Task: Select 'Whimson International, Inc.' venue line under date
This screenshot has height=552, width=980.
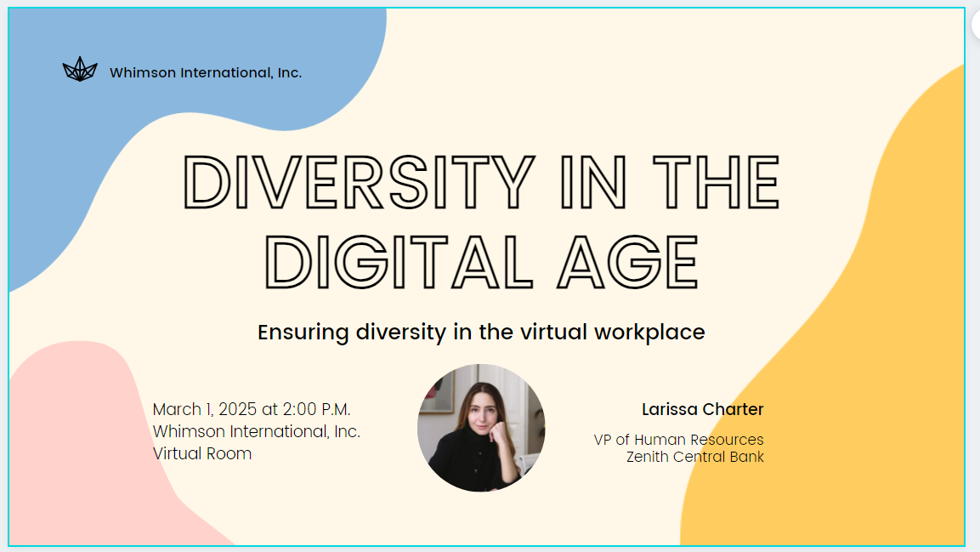Action: coord(256,431)
